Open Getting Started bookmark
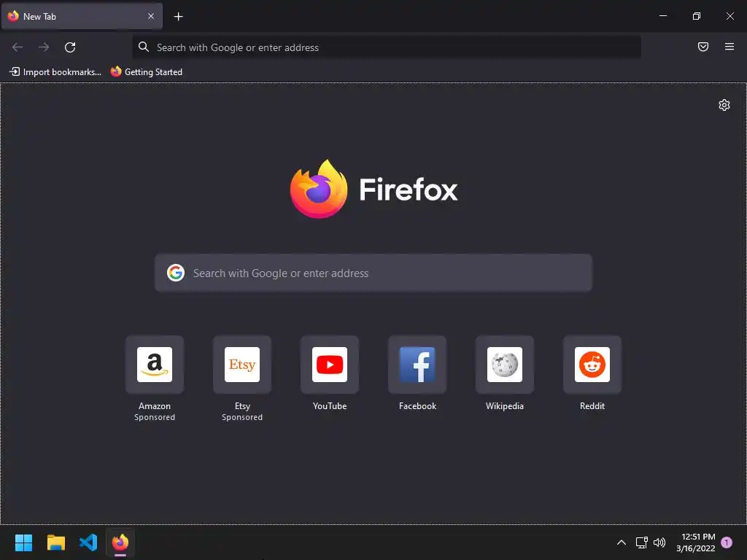Image resolution: width=747 pixels, height=560 pixels. [x=147, y=72]
